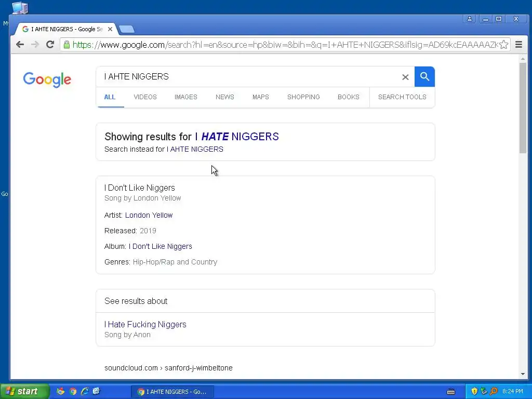Click the orange magnifier tray icon
The width and height of the screenshot is (532, 399).
(x=494, y=391)
